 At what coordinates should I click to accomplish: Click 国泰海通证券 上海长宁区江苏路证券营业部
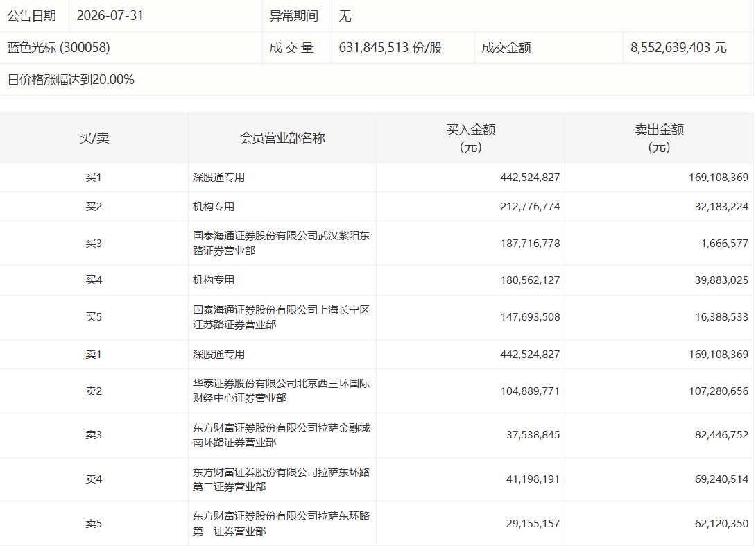pyautogui.click(x=281, y=317)
